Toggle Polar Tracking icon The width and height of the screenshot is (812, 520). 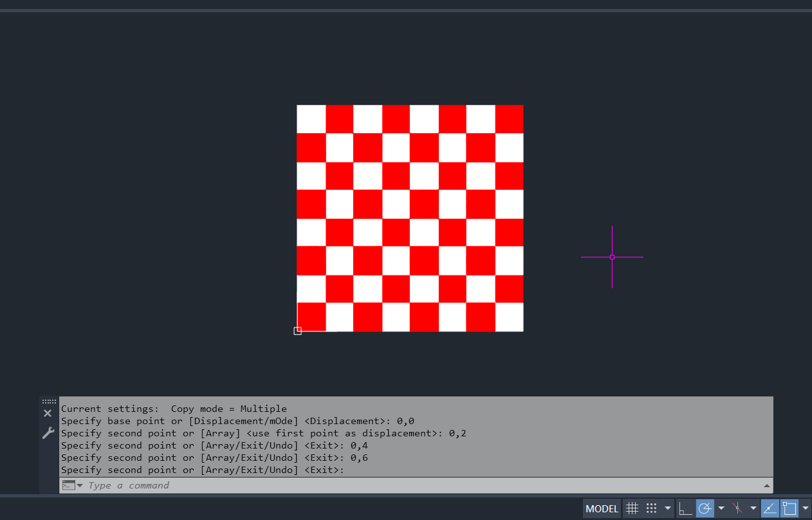705,508
